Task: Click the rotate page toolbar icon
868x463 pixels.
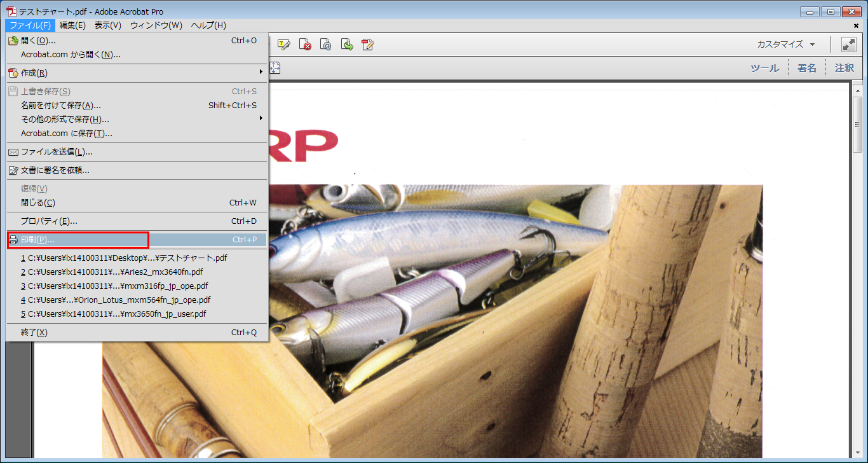Action: pos(326,45)
